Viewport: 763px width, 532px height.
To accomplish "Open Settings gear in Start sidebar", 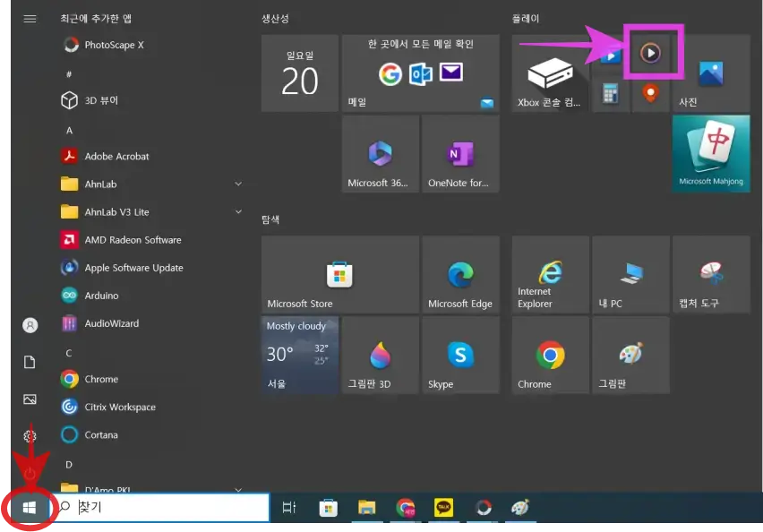I will click(30, 436).
